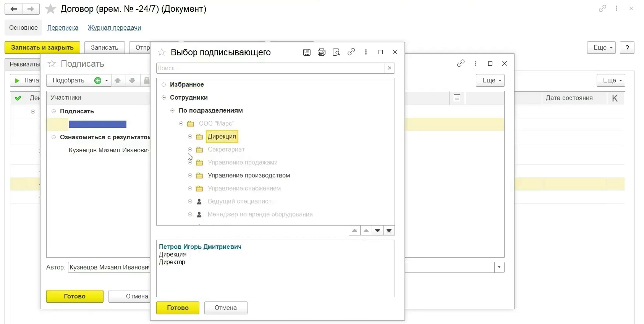Expand the Управление производством folder
Viewport: 644px width, 324px height.
[190, 176]
